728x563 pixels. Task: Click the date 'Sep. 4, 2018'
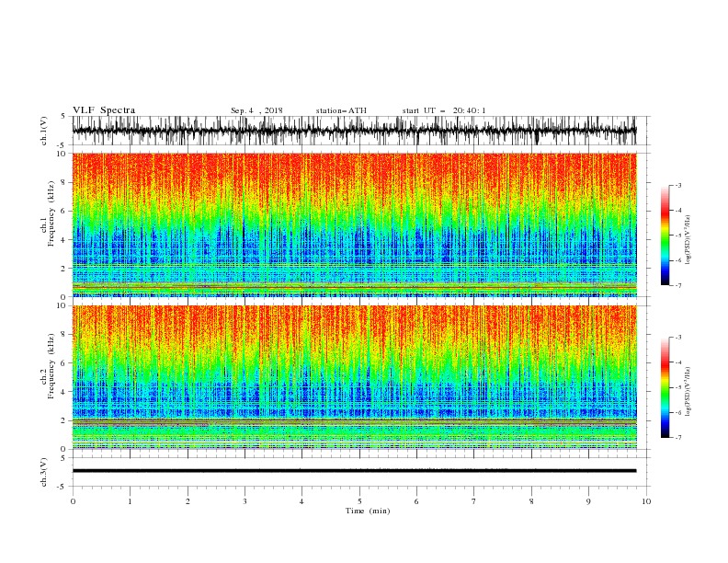coord(256,110)
